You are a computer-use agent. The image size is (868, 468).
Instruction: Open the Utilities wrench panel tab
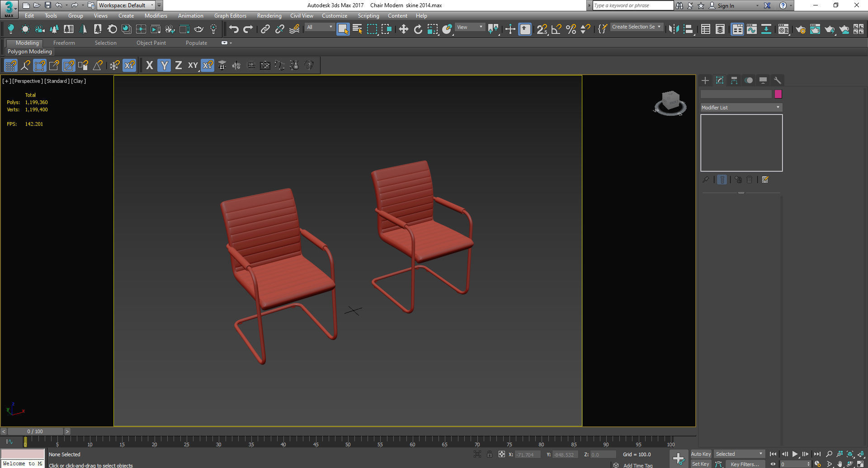tap(778, 80)
